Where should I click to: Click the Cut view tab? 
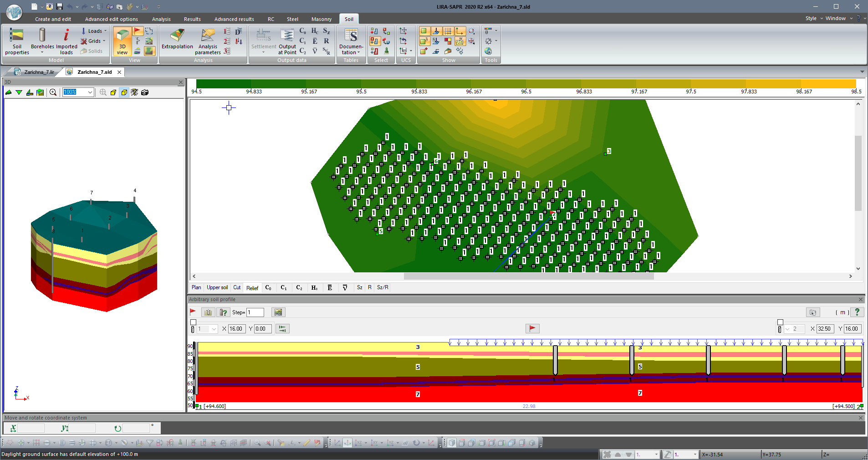[237, 287]
